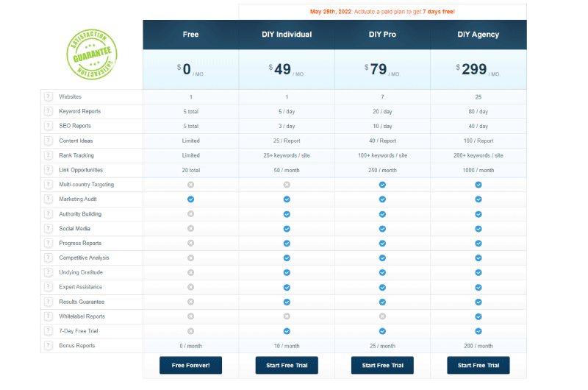588x390 pixels.
Task: Click the Whitelabel Reports row label
Action: point(82,316)
